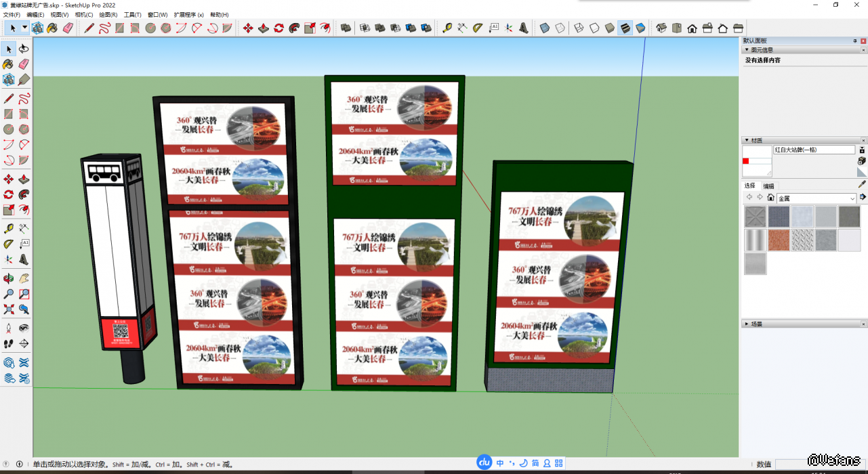Pick the Offset tool in top toolbar
This screenshot has height=474, width=868.
(x=325, y=28)
